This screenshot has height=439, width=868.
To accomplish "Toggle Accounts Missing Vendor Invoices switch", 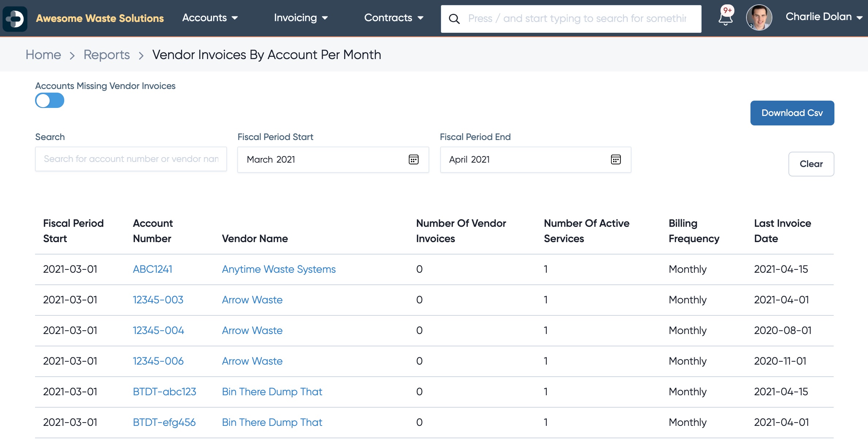I will pyautogui.click(x=50, y=100).
